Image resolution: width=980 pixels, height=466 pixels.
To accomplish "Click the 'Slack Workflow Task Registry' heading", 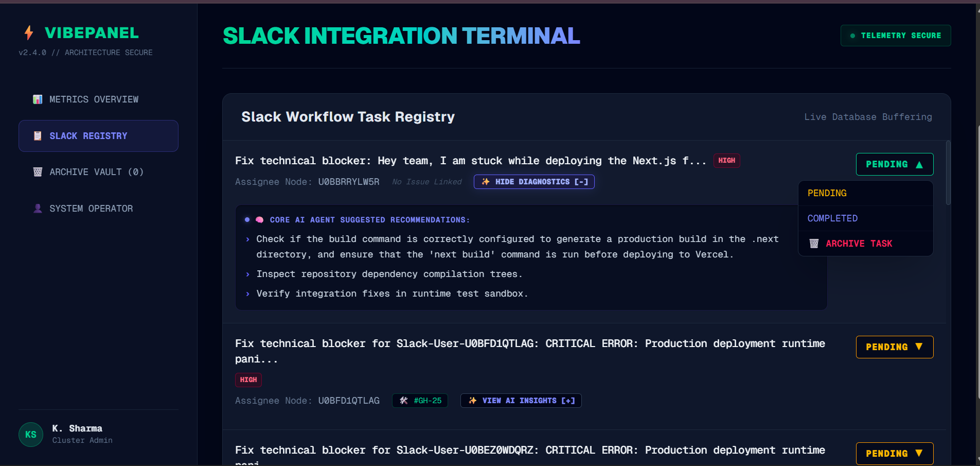I will coord(348,117).
